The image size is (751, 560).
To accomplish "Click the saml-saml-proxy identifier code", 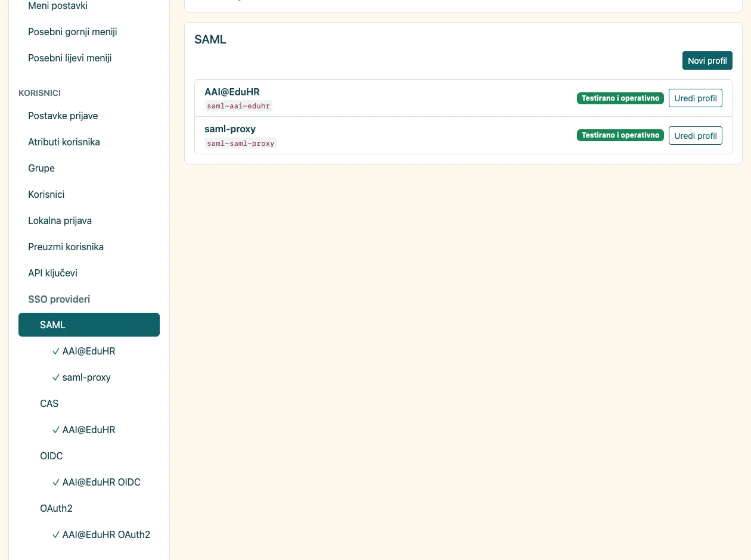I will click(x=241, y=144).
